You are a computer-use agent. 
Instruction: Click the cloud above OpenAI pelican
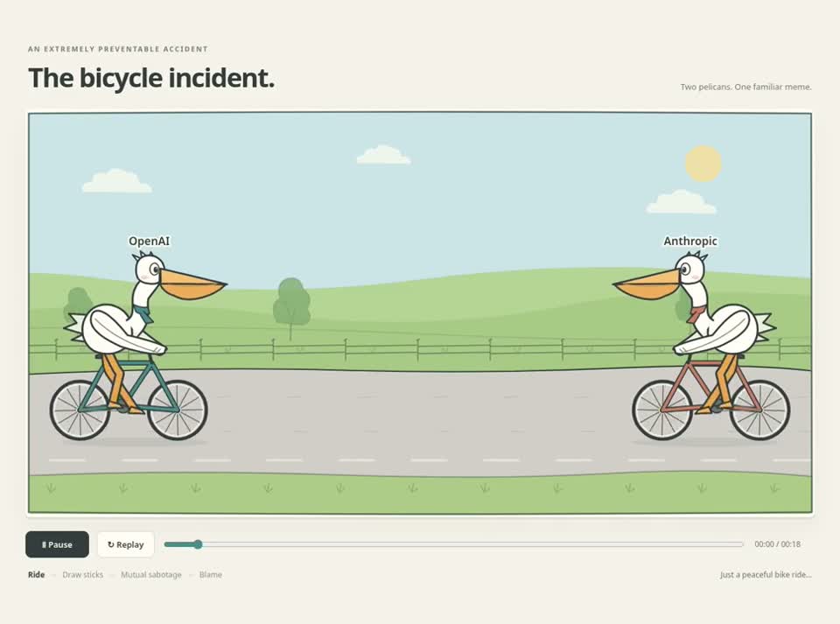(x=116, y=180)
